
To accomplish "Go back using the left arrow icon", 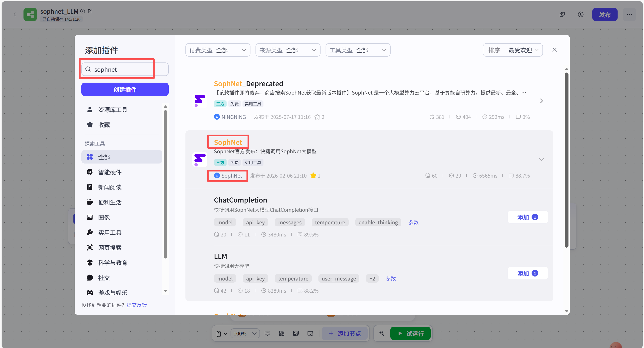I will coord(15,14).
